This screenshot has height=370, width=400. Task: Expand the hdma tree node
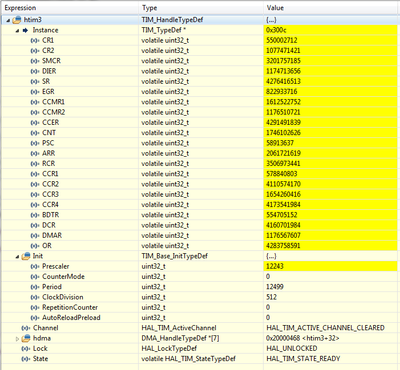[x=17, y=339]
